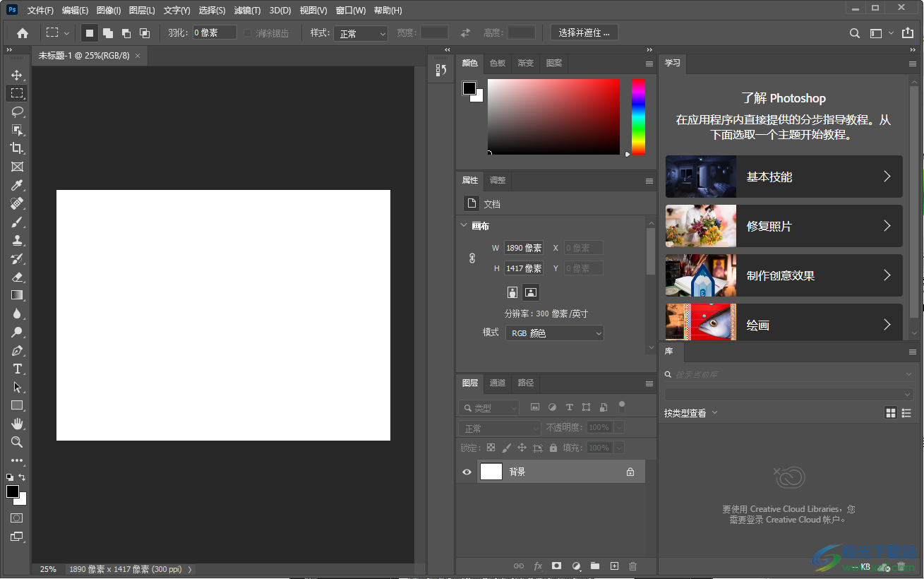This screenshot has height=579, width=924.
Task: Set canvas to portrait orientation
Action: 512,292
